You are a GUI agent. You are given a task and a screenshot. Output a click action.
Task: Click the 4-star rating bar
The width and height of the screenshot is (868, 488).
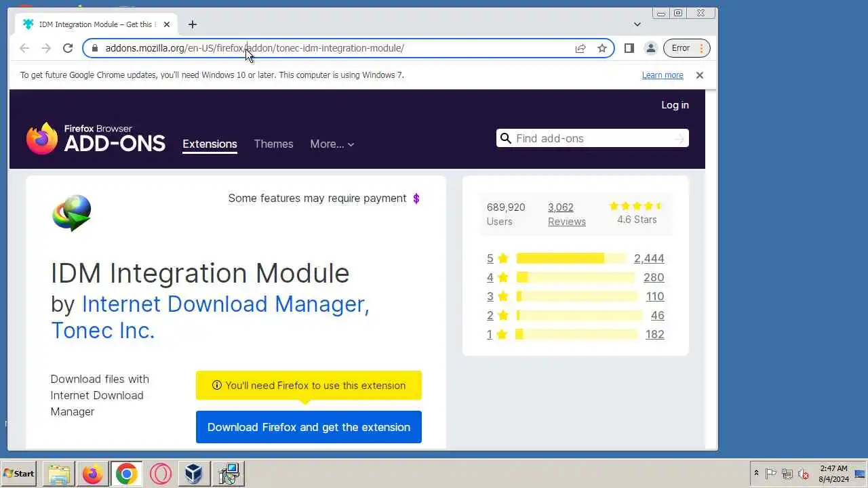pyautogui.click(x=576, y=277)
